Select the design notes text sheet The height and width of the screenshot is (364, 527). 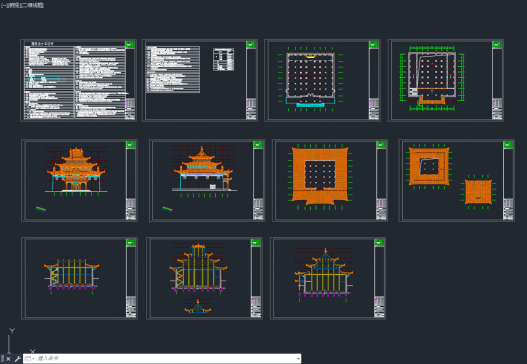[x=79, y=80]
